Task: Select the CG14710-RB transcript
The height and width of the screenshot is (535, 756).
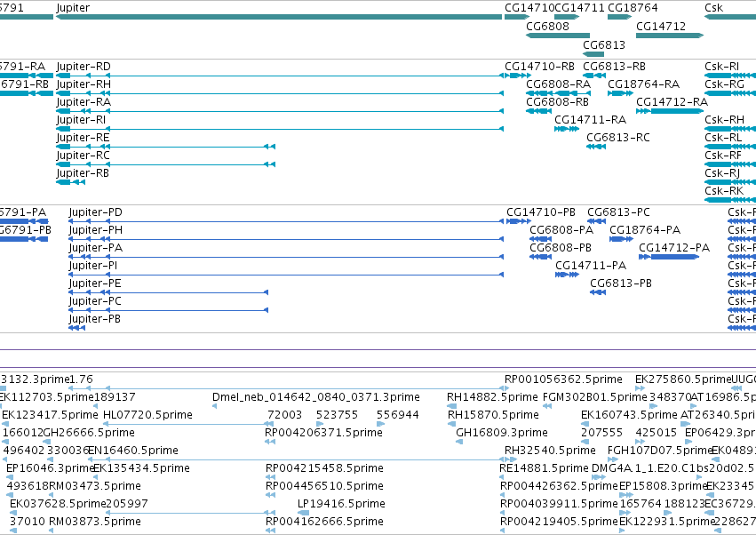Action: [x=518, y=76]
